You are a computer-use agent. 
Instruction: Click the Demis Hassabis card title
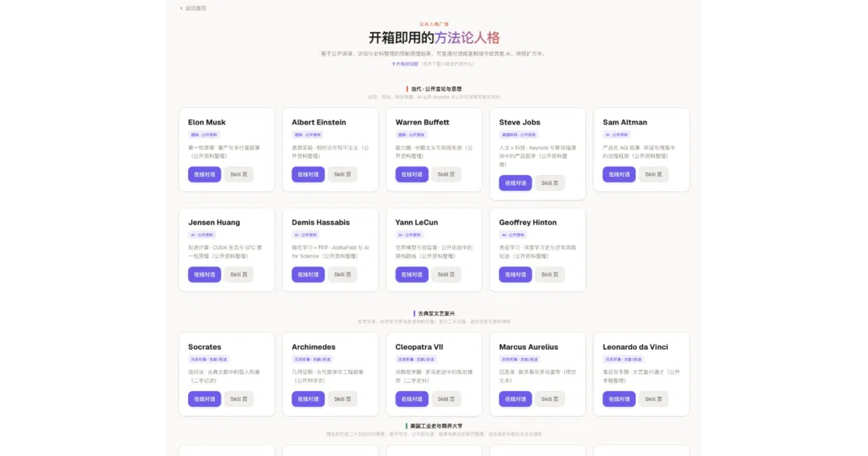point(320,222)
